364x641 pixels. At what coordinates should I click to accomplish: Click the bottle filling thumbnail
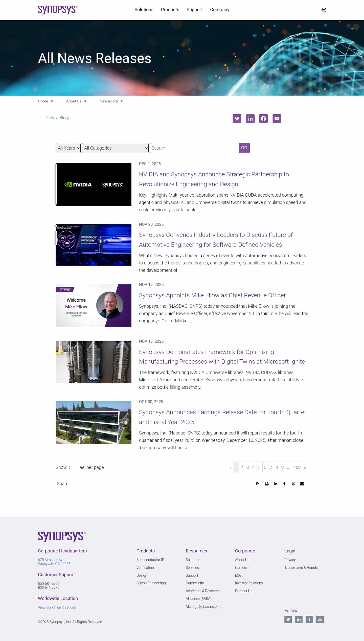click(x=94, y=362)
